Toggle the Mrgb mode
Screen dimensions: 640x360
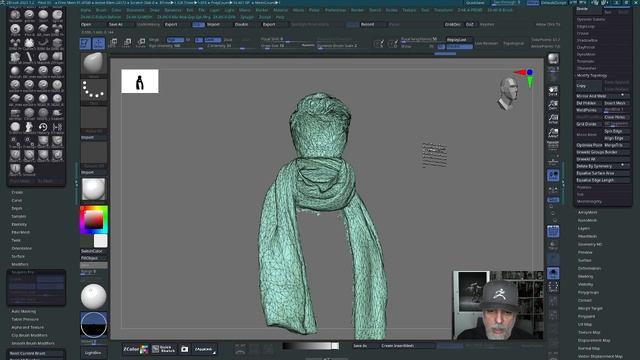click(x=154, y=40)
